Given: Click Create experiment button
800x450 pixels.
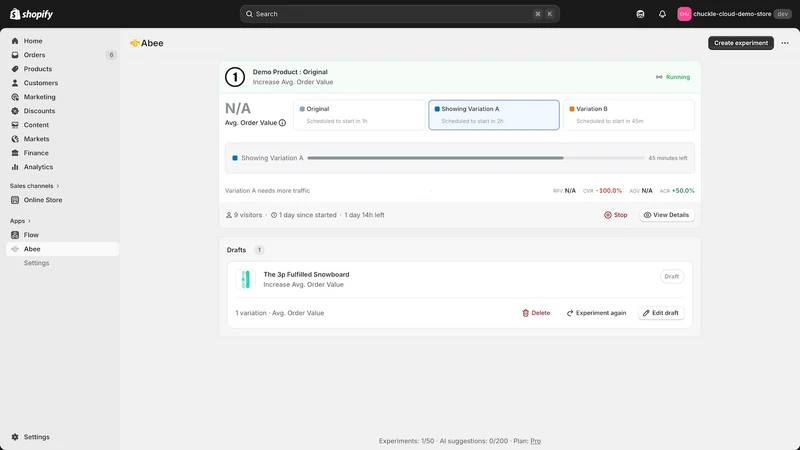Looking at the screenshot, I should coord(740,43).
